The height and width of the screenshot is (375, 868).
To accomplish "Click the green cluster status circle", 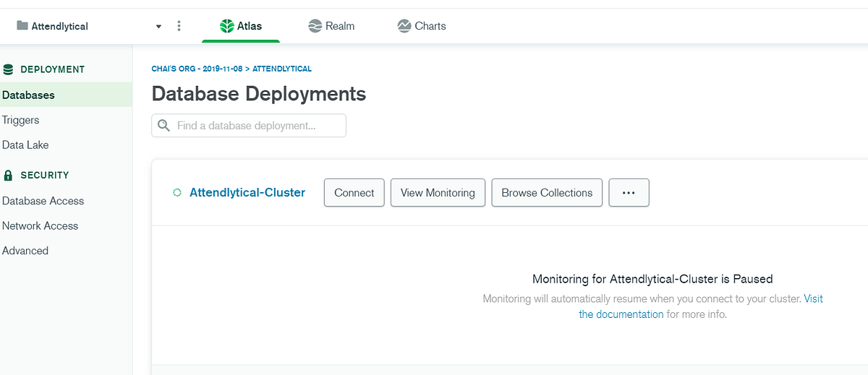I will tap(177, 193).
